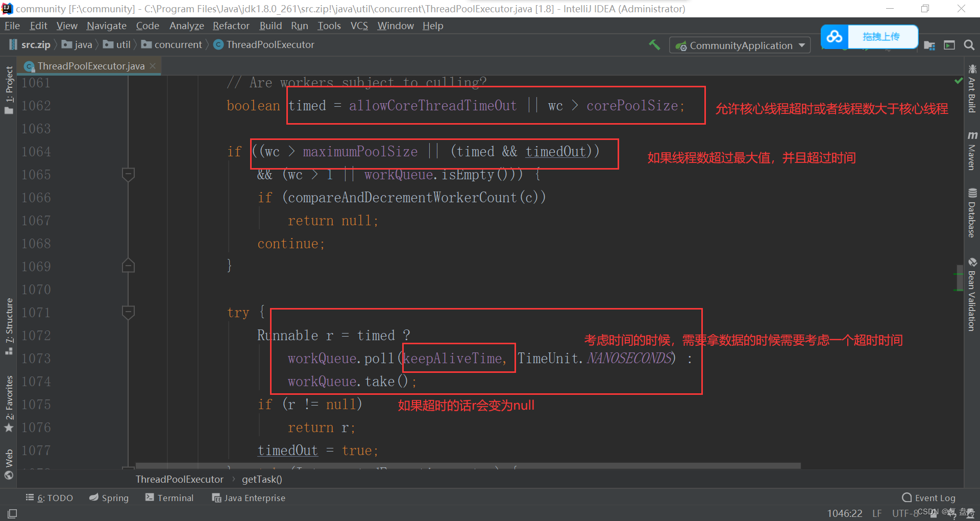This screenshot has height=521, width=980.
Task: Click the continue keyword on line 1068
Action: pyautogui.click(x=288, y=244)
